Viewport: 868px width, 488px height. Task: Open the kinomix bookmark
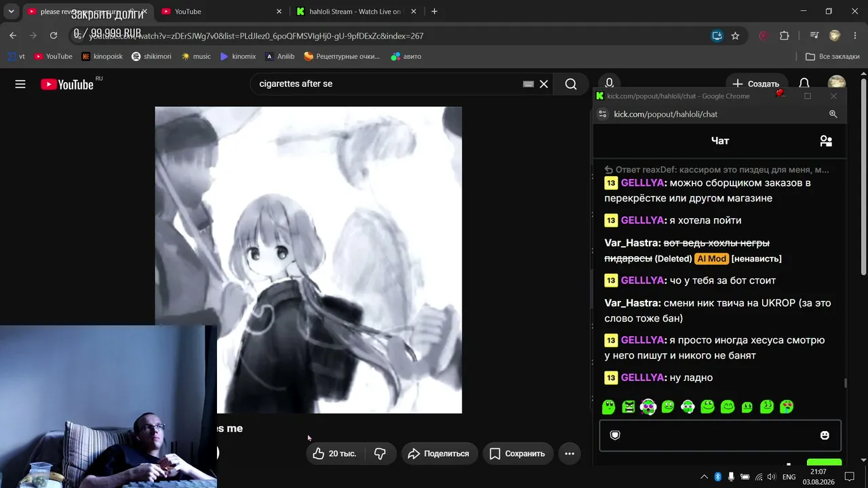pos(238,56)
